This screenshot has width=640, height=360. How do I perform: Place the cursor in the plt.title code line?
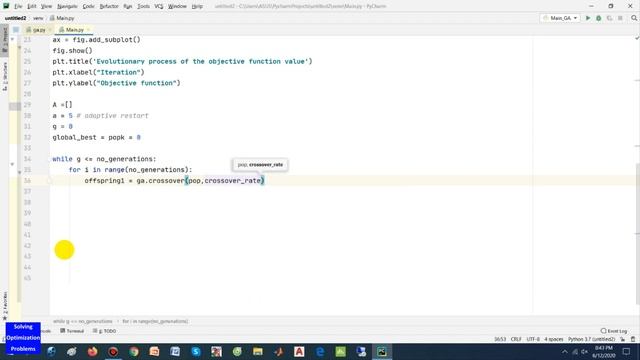[182, 61]
